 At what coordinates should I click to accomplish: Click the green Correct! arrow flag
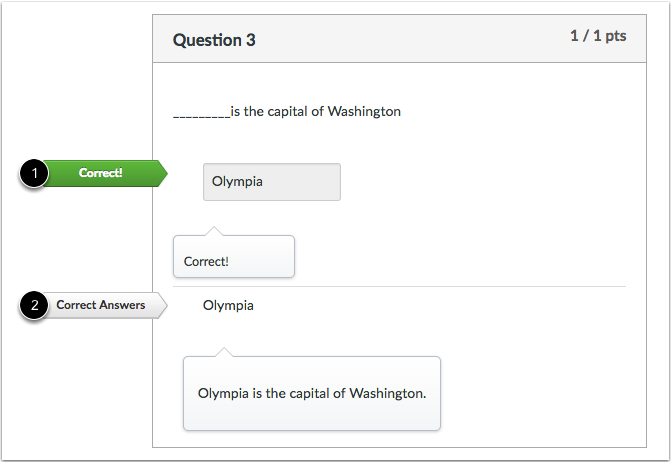click(x=105, y=173)
